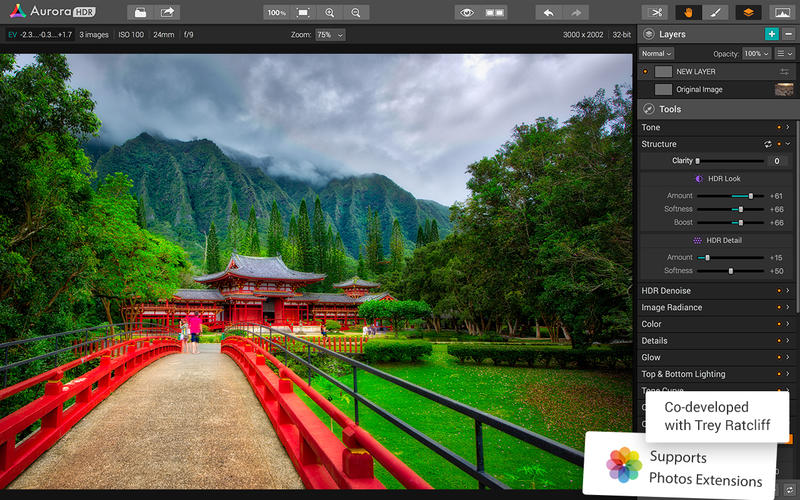Open the layer options menu dropdown
This screenshot has height=500, width=800.
coord(785,54)
